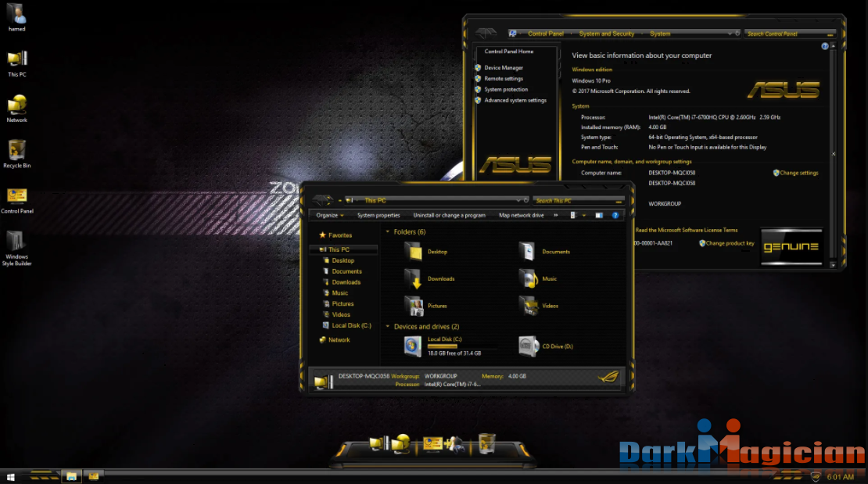
Task: Click the This PC icon in the dock
Action: tap(379, 443)
